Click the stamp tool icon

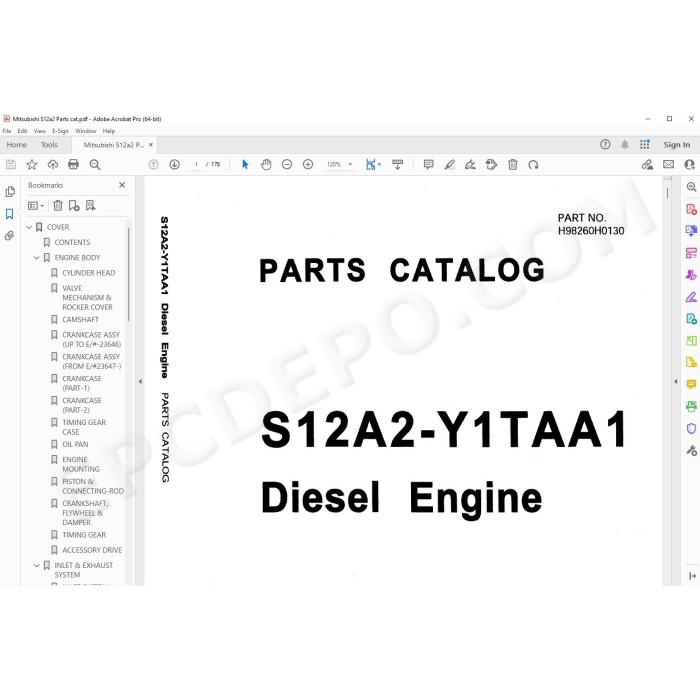492,165
